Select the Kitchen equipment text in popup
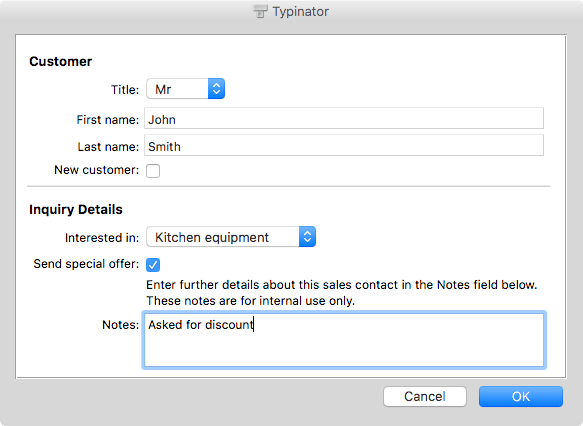Image resolution: width=583 pixels, height=426 pixels. [x=212, y=237]
